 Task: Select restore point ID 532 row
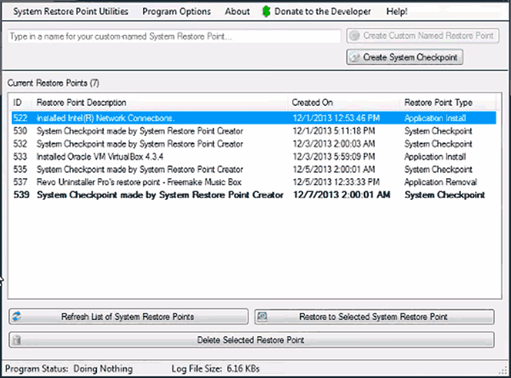pos(254,144)
